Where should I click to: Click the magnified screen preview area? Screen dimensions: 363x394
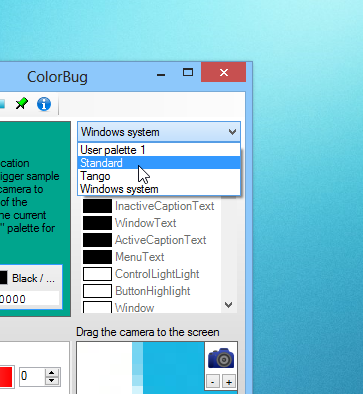pos(140,368)
